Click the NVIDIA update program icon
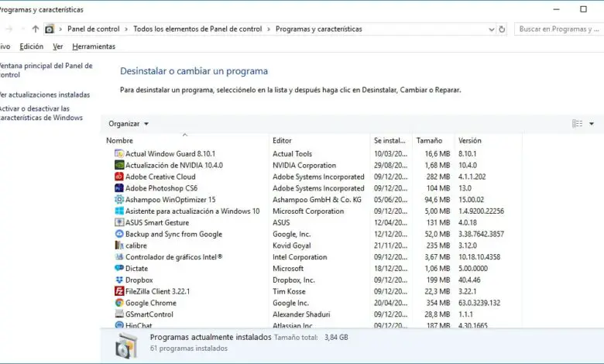Viewport: 604px width, 364px height. (x=119, y=165)
